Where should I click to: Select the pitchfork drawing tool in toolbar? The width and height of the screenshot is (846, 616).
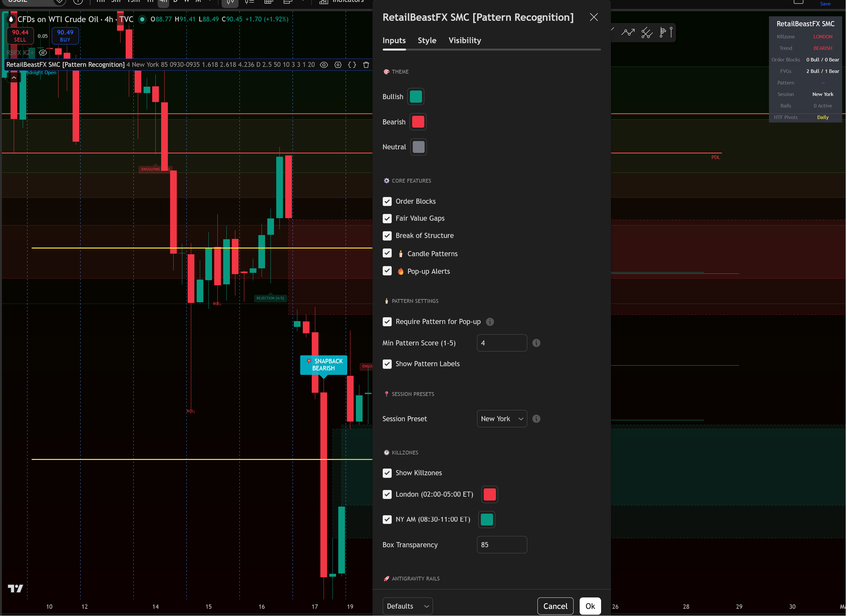point(646,32)
